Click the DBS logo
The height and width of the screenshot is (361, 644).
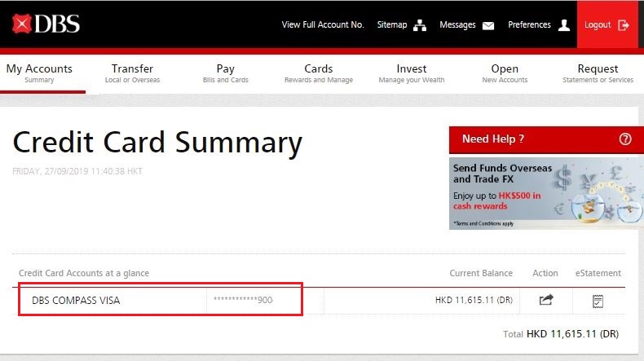click(x=46, y=24)
